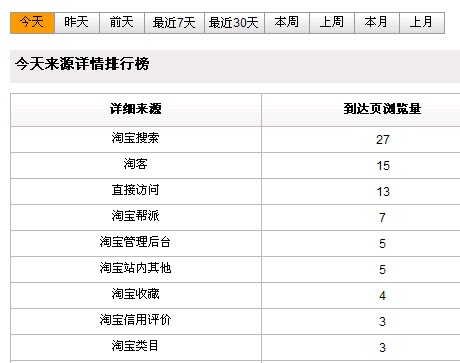Click the 淘宝管理后台 source cell

coord(136,243)
